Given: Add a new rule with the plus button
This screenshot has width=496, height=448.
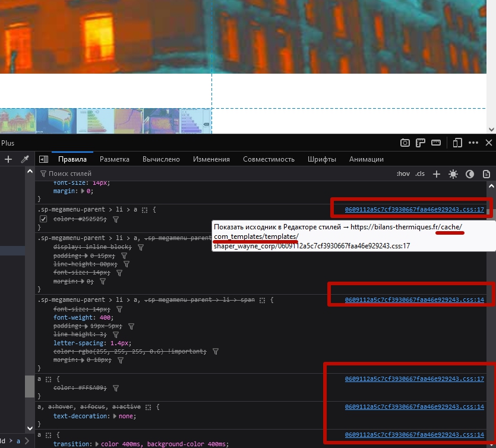Looking at the screenshot, I should click(437, 174).
